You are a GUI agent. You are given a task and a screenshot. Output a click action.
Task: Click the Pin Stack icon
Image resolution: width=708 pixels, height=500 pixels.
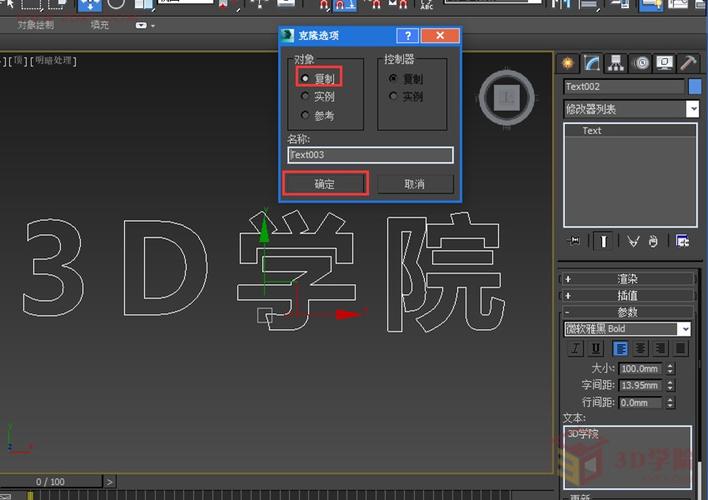click(x=573, y=241)
